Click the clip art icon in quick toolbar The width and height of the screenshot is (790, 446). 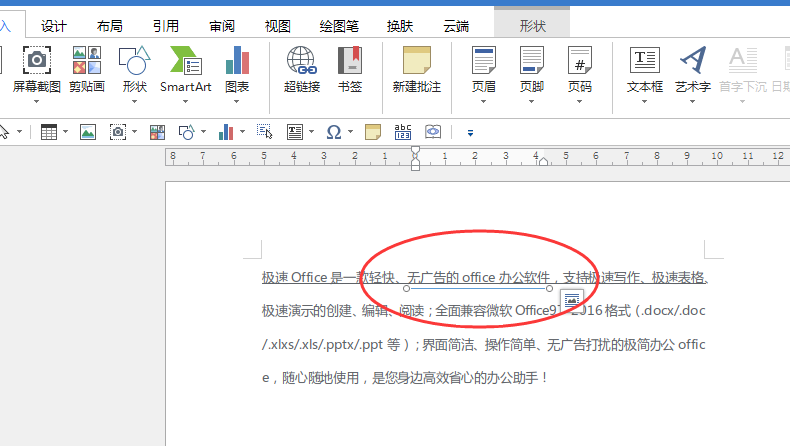click(157, 132)
